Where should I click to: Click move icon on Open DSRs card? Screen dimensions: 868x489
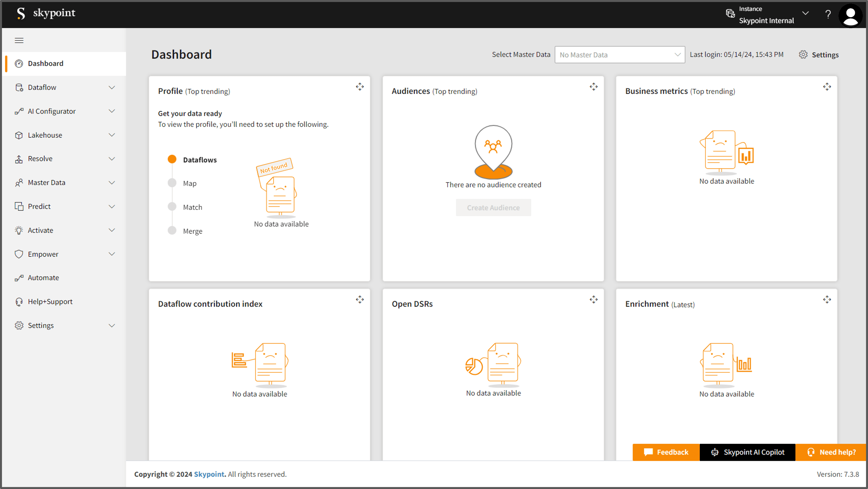pos(593,299)
